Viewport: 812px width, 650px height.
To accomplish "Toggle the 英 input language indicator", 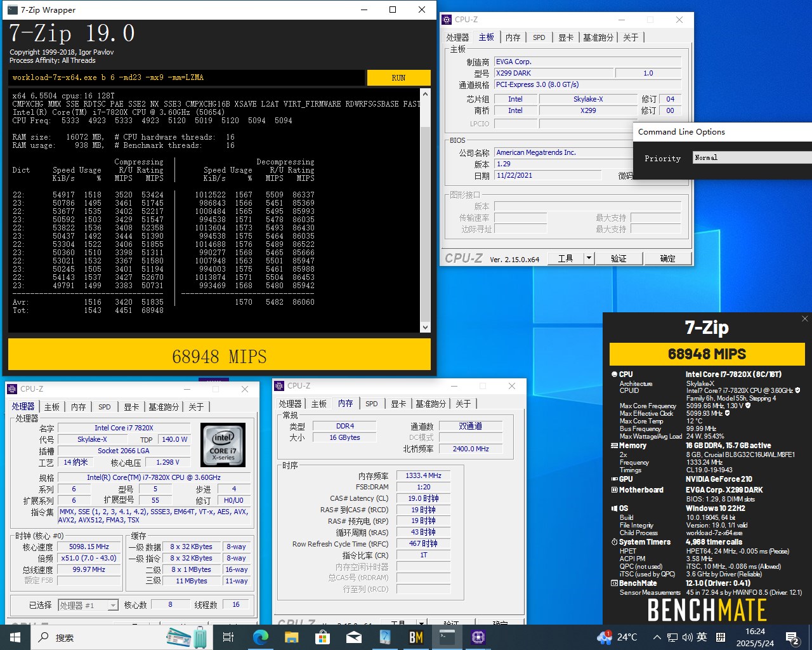I will click(702, 637).
